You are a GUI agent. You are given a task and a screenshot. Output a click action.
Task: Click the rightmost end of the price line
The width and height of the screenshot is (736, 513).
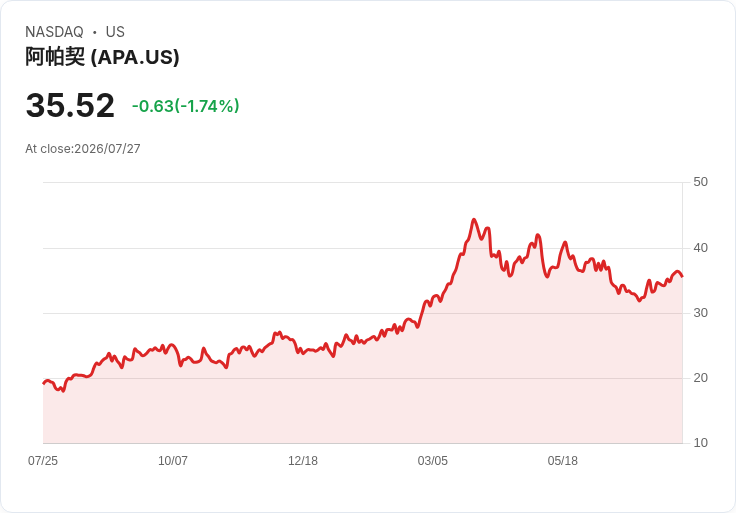point(682,276)
